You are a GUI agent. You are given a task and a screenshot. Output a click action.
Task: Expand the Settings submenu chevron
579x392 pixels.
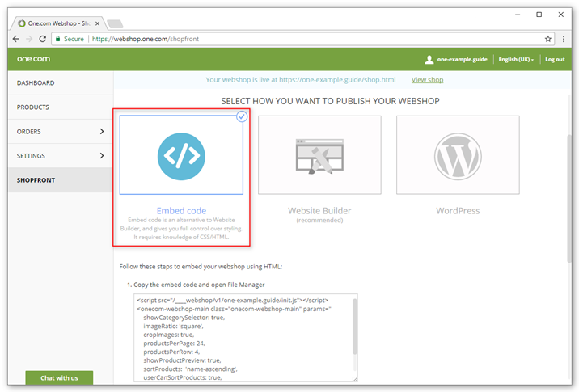pyautogui.click(x=102, y=156)
